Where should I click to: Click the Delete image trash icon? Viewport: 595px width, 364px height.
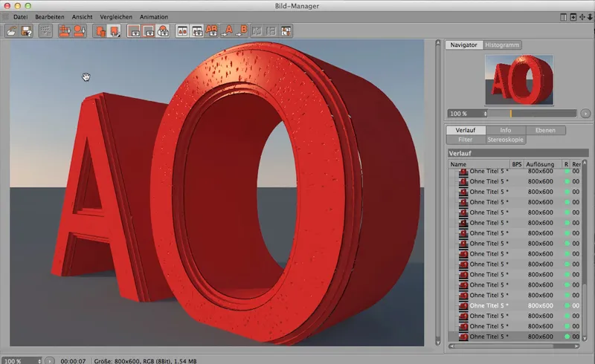(100, 31)
